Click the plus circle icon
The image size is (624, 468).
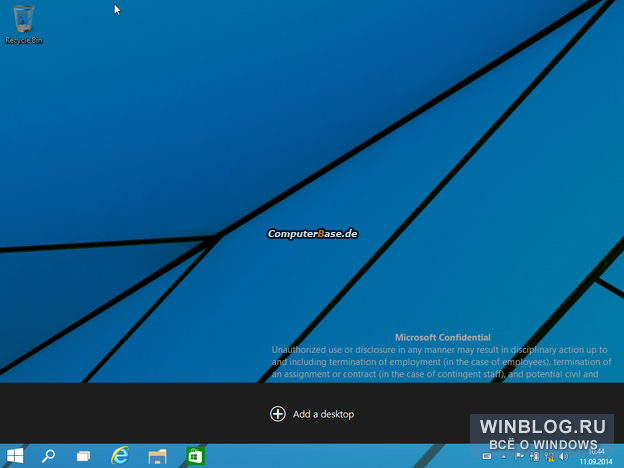click(x=278, y=414)
